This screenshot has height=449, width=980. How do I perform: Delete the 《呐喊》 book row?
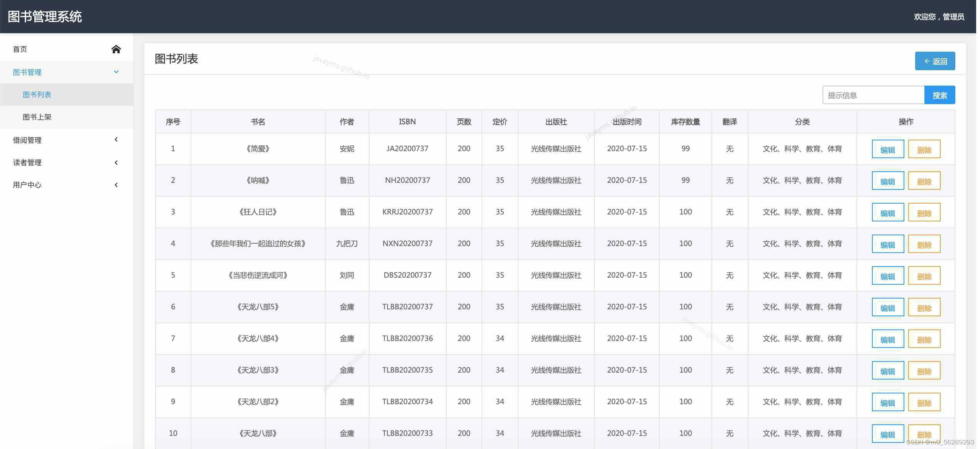[924, 181]
